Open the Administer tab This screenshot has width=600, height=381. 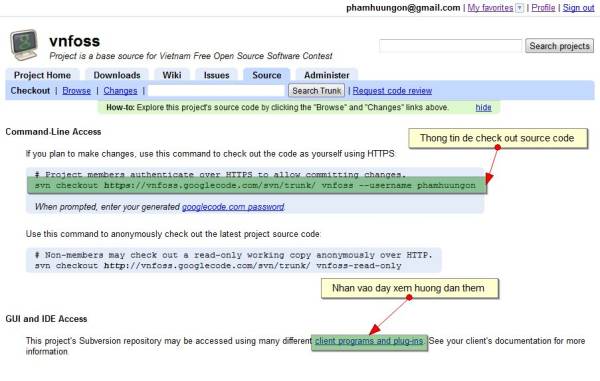[x=327, y=75]
